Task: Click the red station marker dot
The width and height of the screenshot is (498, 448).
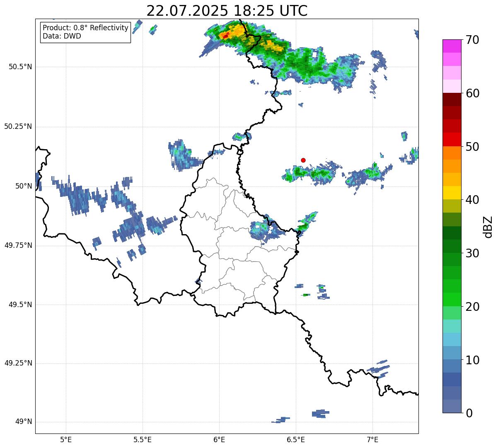Action: tap(303, 160)
